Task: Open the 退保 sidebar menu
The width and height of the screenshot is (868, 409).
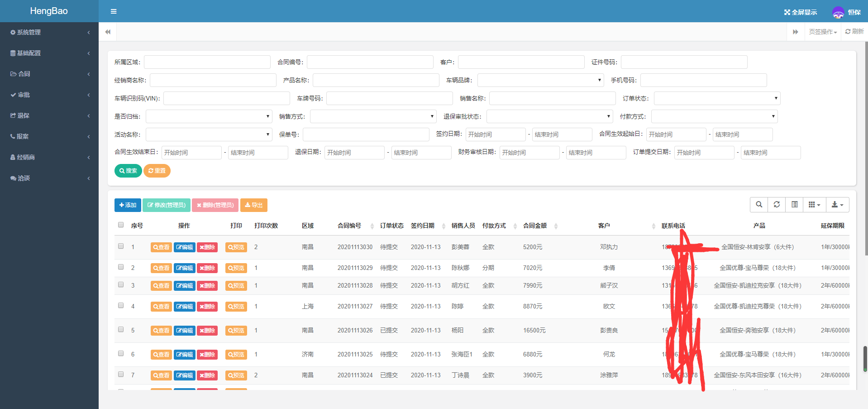Action: pos(49,115)
